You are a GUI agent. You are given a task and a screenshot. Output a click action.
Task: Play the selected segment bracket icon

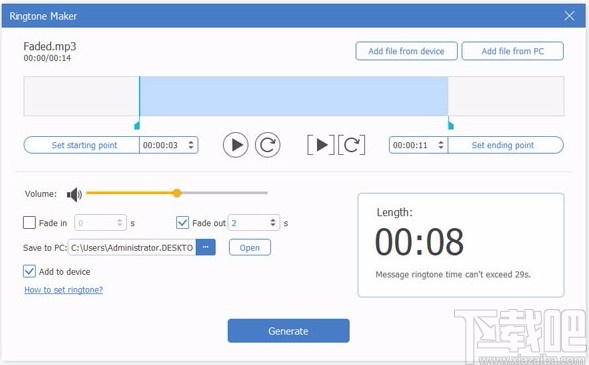[x=321, y=145]
